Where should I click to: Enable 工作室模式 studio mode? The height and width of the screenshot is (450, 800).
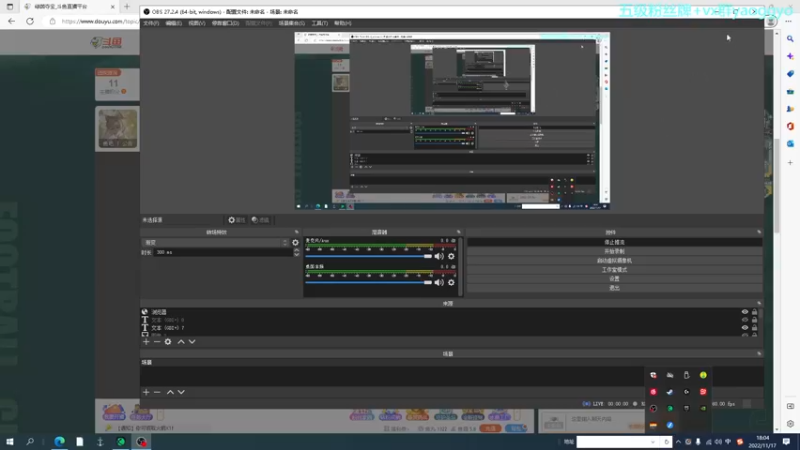pos(614,270)
